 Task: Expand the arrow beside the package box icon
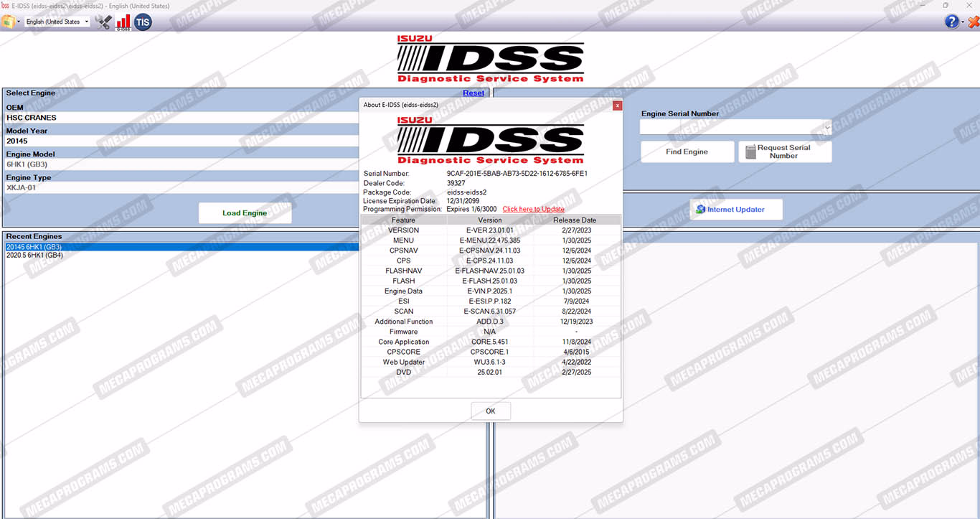click(x=19, y=22)
